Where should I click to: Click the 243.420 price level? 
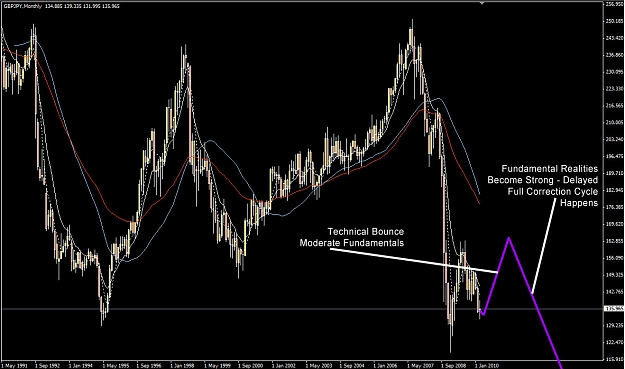614,38
